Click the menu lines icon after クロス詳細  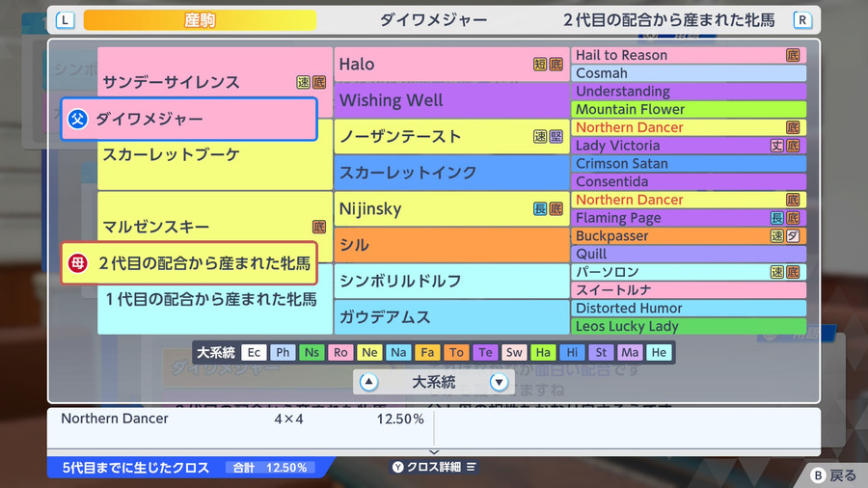click(x=471, y=467)
